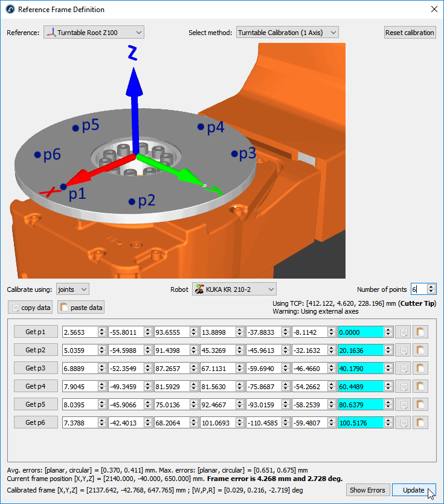Viewport: 444px width, 504px height.
Task: Open the Reference frame dropdown
Action: click(x=94, y=33)
